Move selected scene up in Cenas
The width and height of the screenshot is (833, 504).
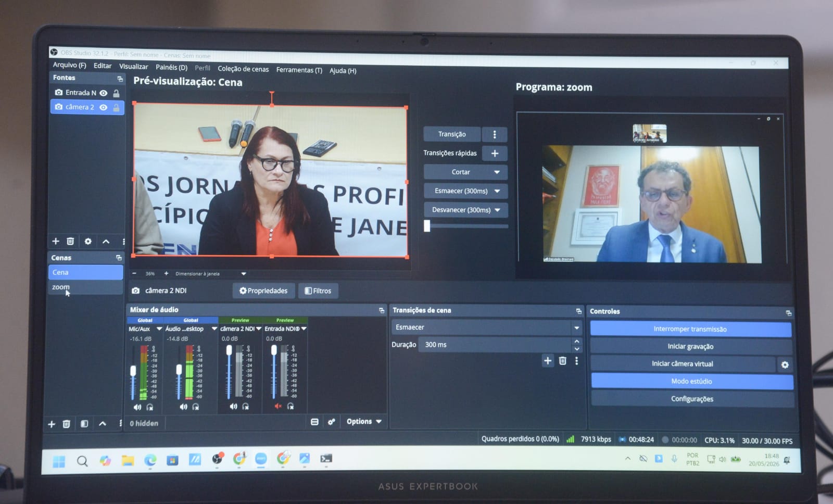pos(103,424)
